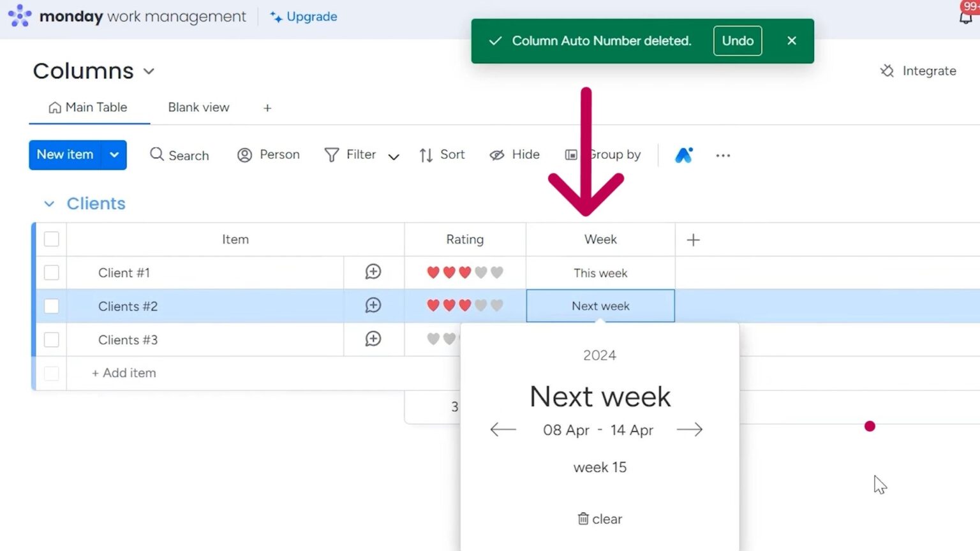Click the monday AI assistant icon

[683, 155]
